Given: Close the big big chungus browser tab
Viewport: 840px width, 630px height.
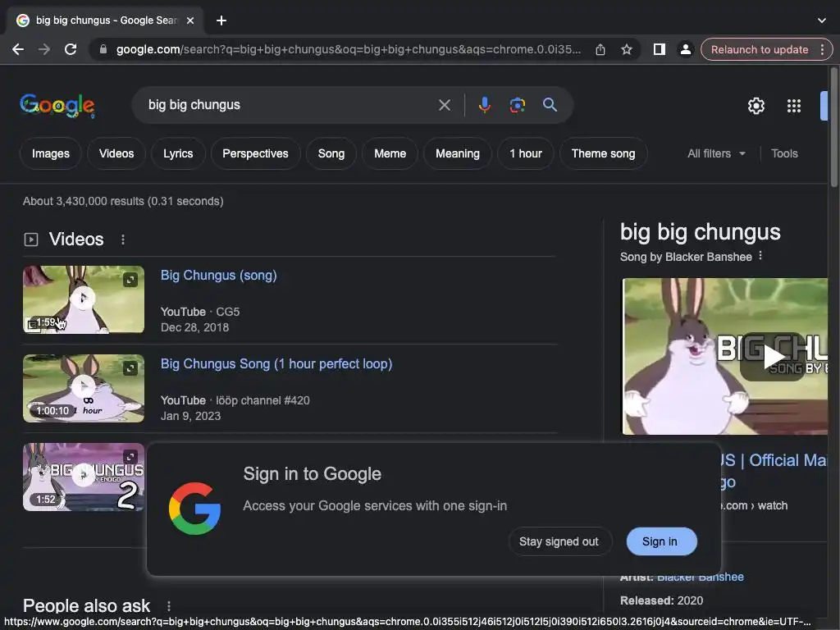Looking at the screenshot, I should click(190, 21).
